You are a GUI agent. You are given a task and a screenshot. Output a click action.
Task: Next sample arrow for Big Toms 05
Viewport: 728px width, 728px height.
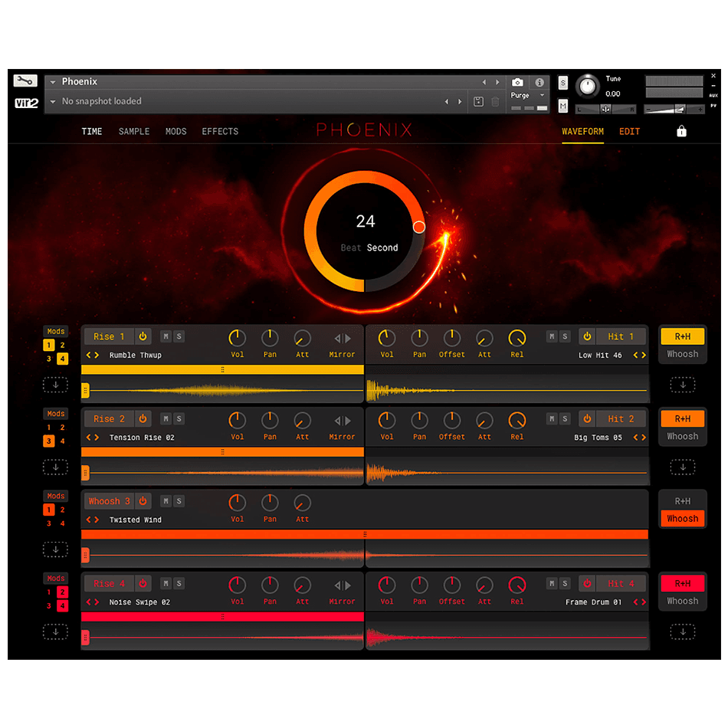coord(644,438)
